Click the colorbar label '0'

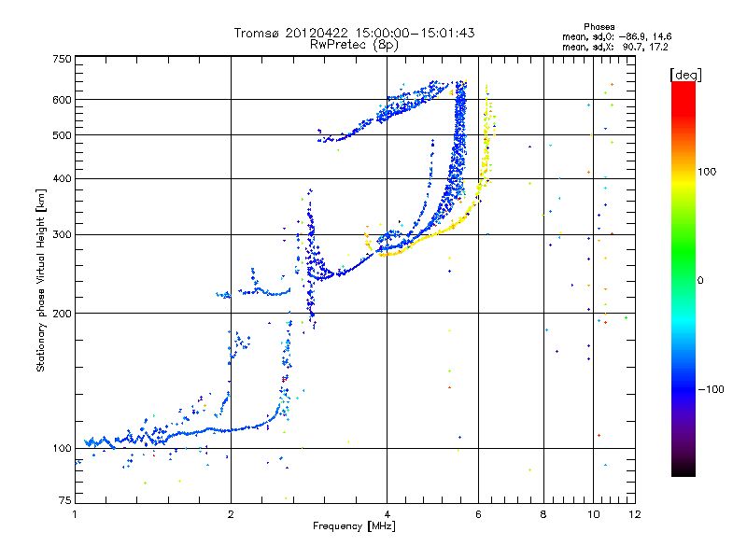700,280
